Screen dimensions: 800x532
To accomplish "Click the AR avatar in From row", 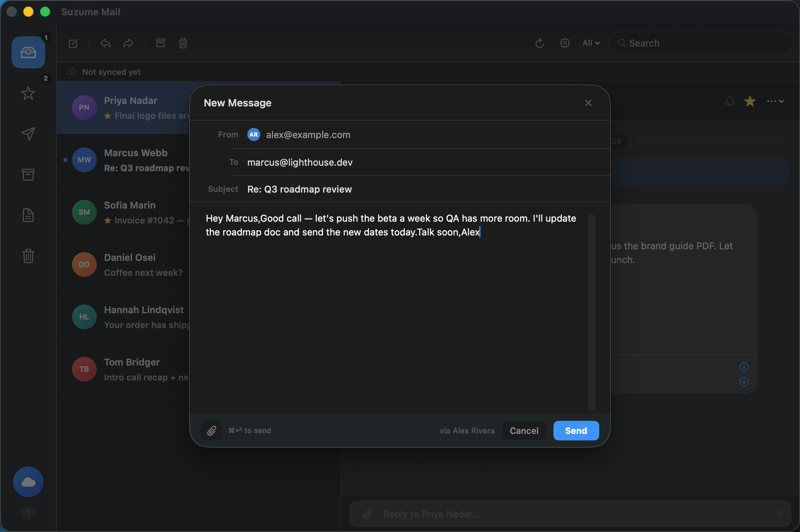I will pos(254,134).
